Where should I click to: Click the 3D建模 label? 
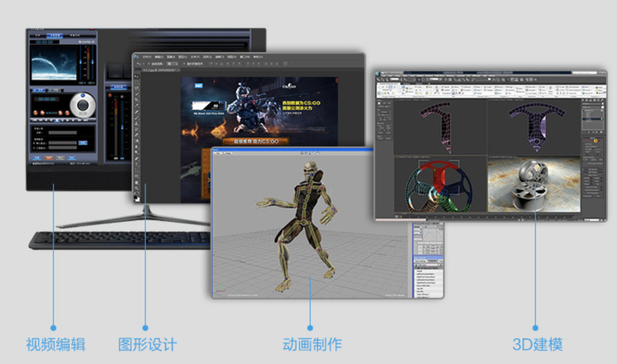click(537, 345)
